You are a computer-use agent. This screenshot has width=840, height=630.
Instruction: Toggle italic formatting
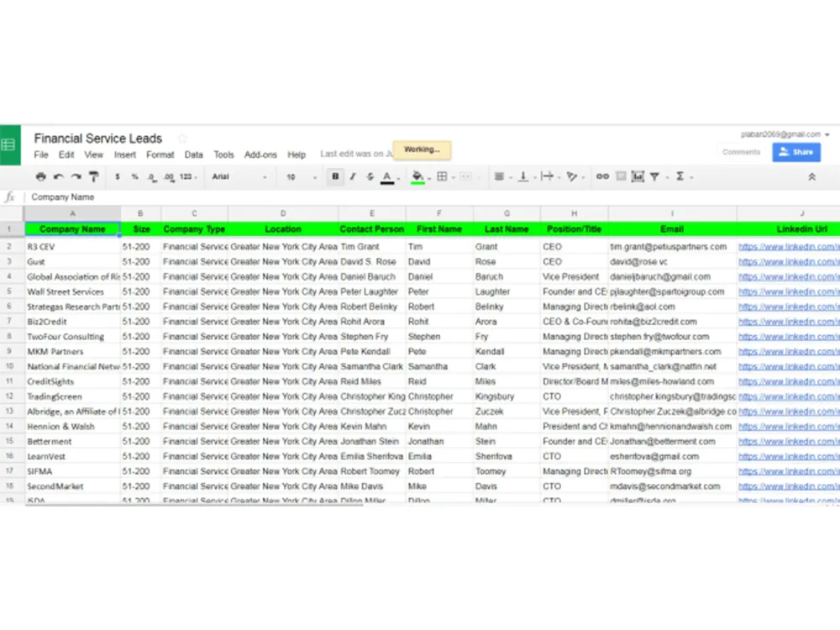[x=353, y=176]
